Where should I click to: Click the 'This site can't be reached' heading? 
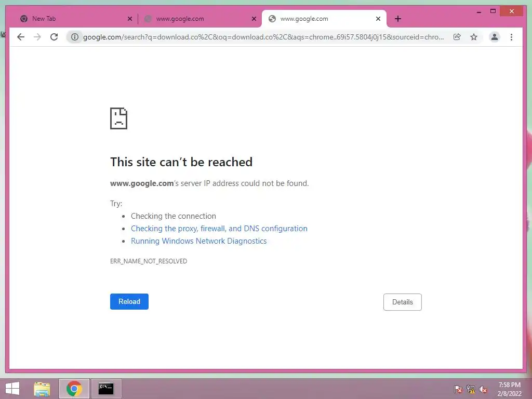click(x=181, y=162)
